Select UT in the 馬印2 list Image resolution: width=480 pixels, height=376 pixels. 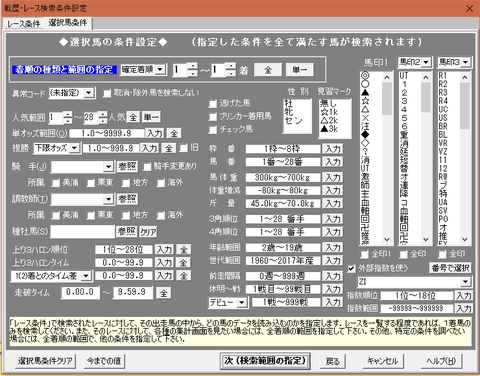[x=404, y=76]
